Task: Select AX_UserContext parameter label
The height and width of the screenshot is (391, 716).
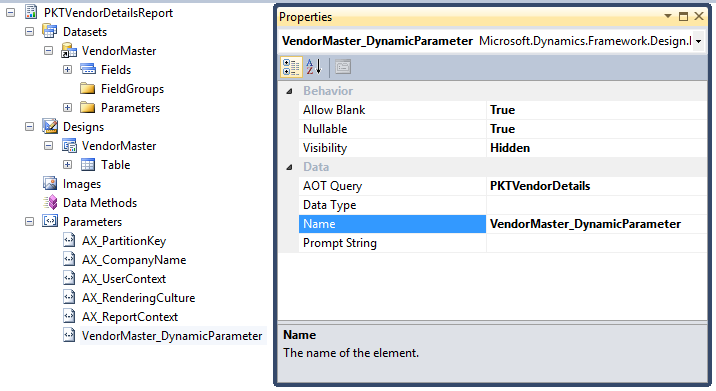Action: [124, 279]
